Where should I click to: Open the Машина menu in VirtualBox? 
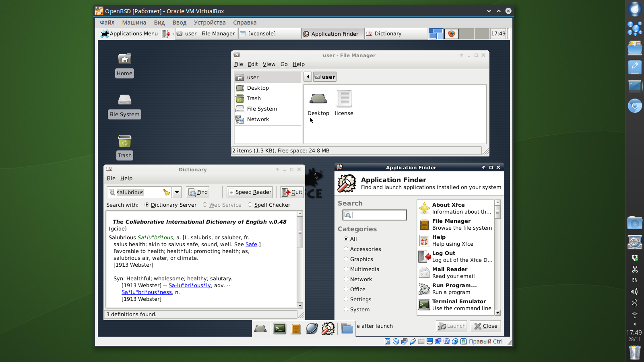(134, 23)
